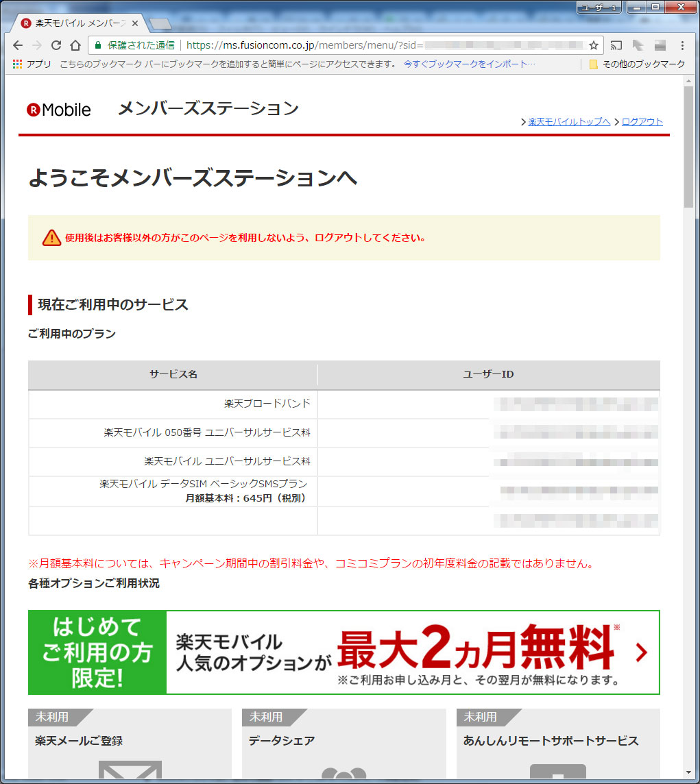This screenshot has height=784, width=700.
Task: Open the 楽天メールご登録 option card
Action: 130,744
